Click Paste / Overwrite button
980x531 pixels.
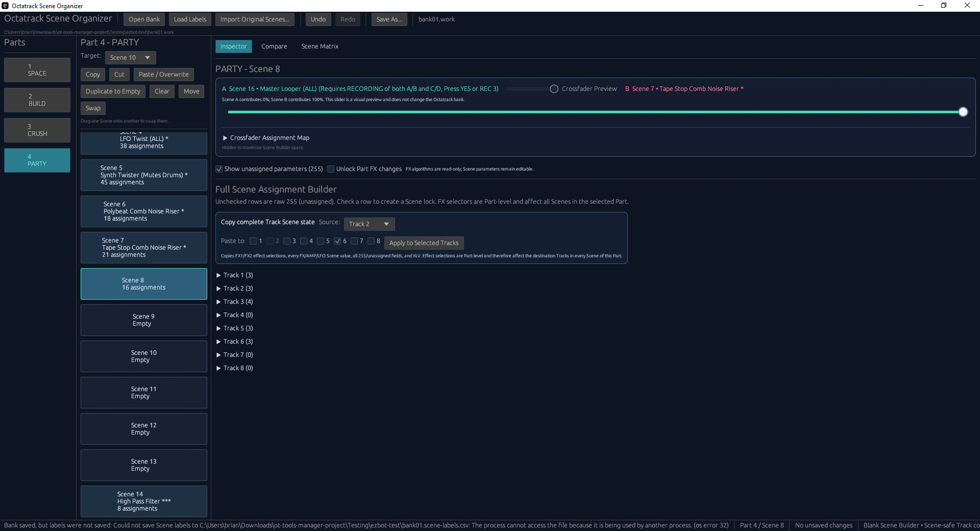pyautogui.click(x=163, y=75)
